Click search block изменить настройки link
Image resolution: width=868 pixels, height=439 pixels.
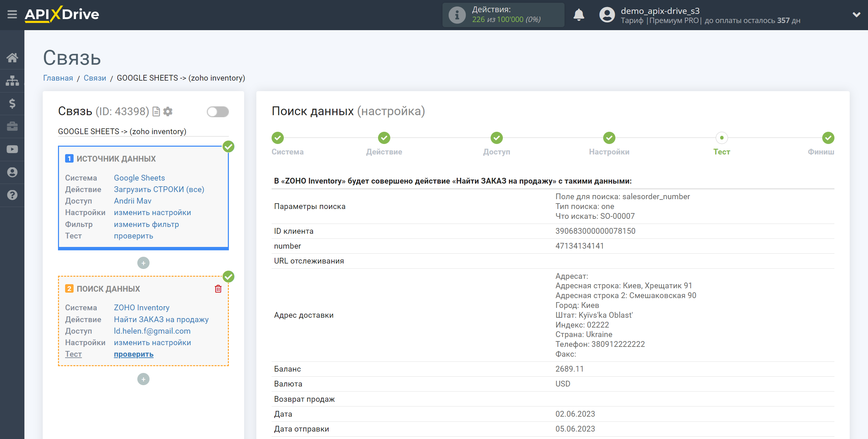click(x=153, y=342)
